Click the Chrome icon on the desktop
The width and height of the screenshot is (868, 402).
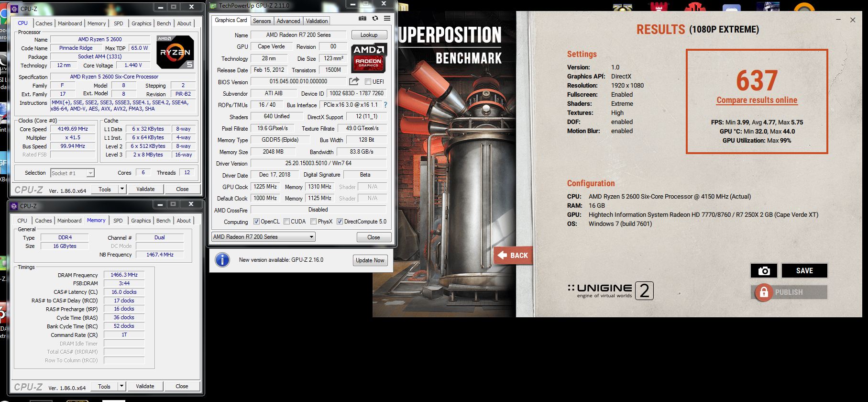pyautogui.click(x=2, y=13)
